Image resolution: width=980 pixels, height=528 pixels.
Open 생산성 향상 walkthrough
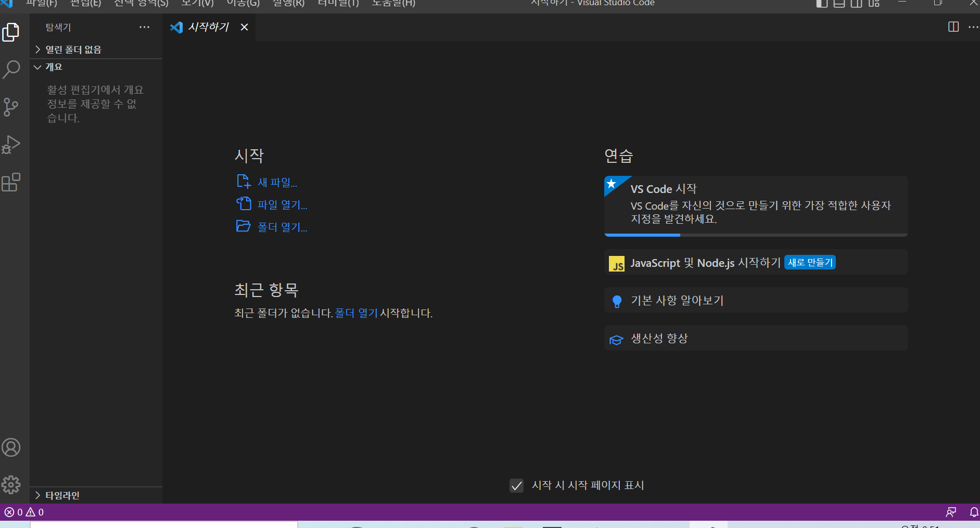coord(756,339)
